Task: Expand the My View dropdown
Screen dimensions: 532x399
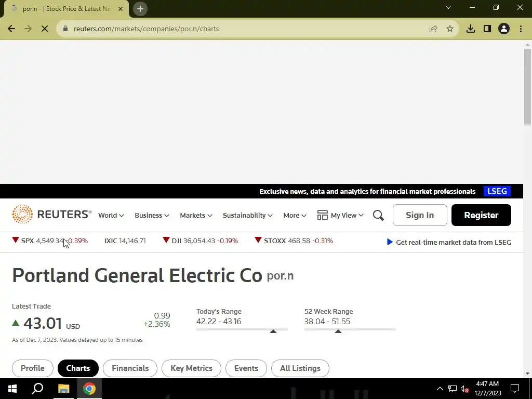Action: pos(347,216)
